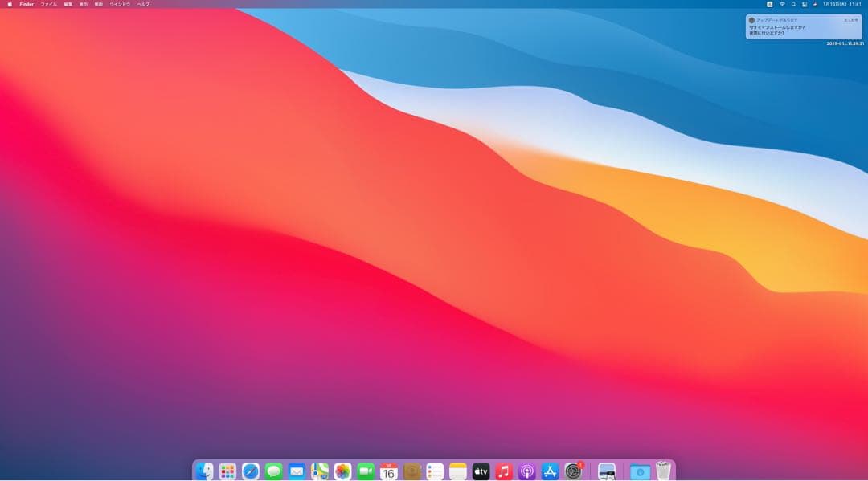Open the Photos app
868x481 pixels.
[342, 472]
